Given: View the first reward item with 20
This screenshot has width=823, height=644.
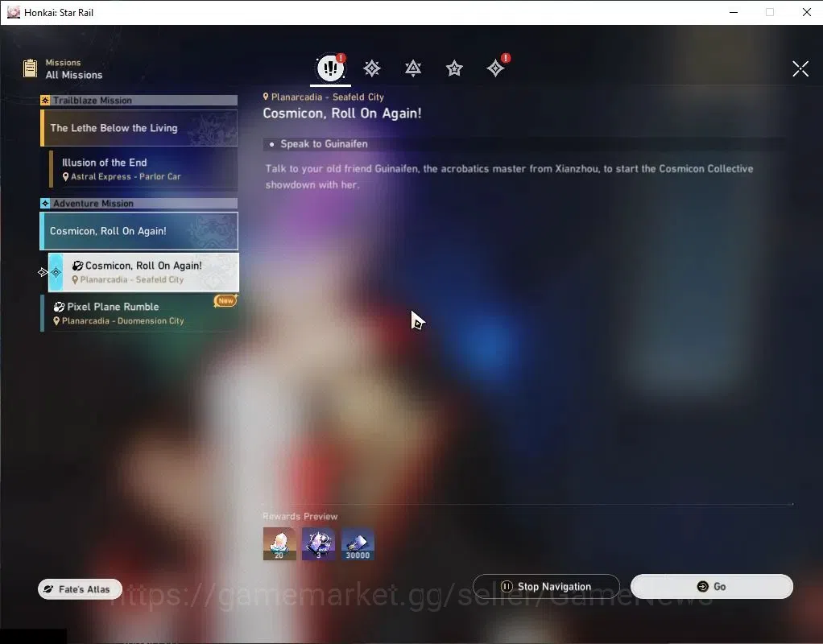Looking at the screenshot, I should pyautogui.click(x=279, y=543).
